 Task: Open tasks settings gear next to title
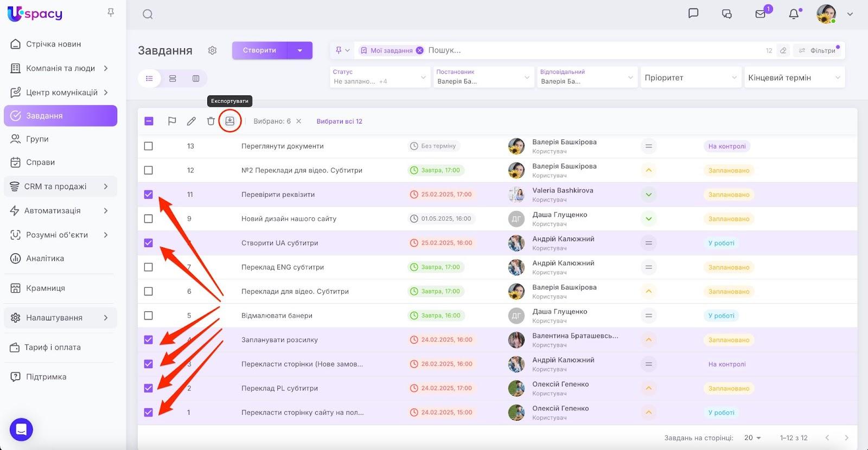(x=212, y=50)
